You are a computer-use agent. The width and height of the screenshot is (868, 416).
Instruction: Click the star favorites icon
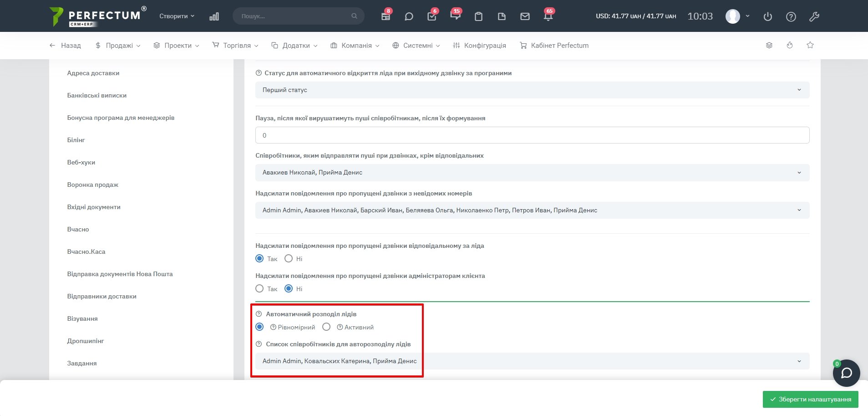(810, 45)
